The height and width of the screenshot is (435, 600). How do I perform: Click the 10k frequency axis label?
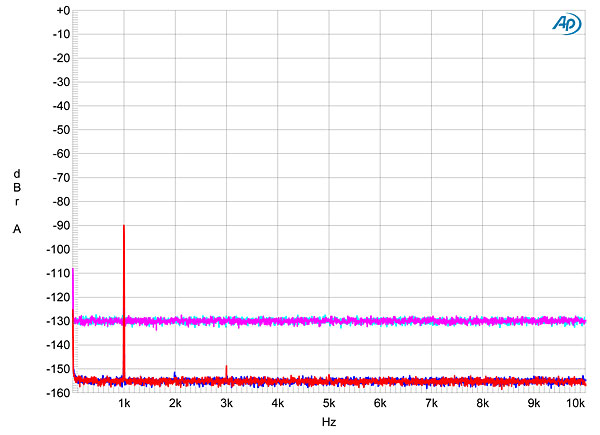pos(576,403)
